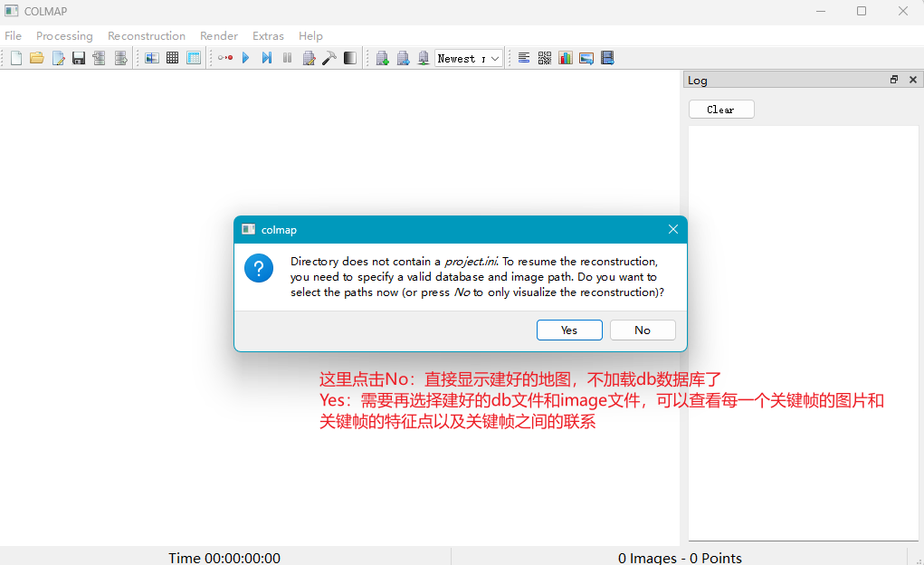Click No in the colmap dialog
924x565 pixels.
pos(643,330)
